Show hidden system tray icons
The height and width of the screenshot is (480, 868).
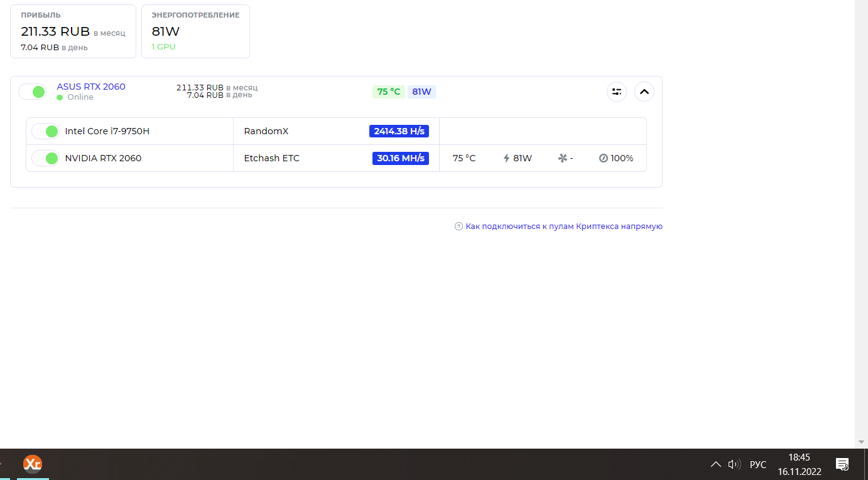point(715,464)
